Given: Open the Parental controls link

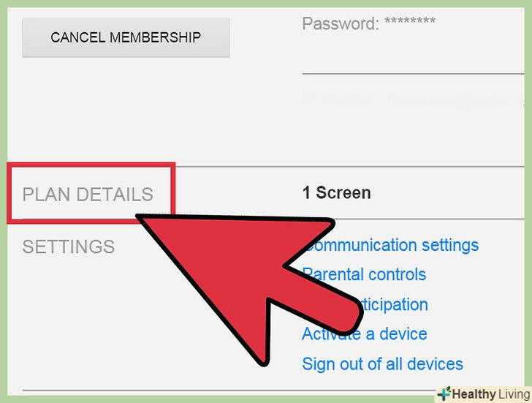Looking at the screenshot, I should 364,274.
